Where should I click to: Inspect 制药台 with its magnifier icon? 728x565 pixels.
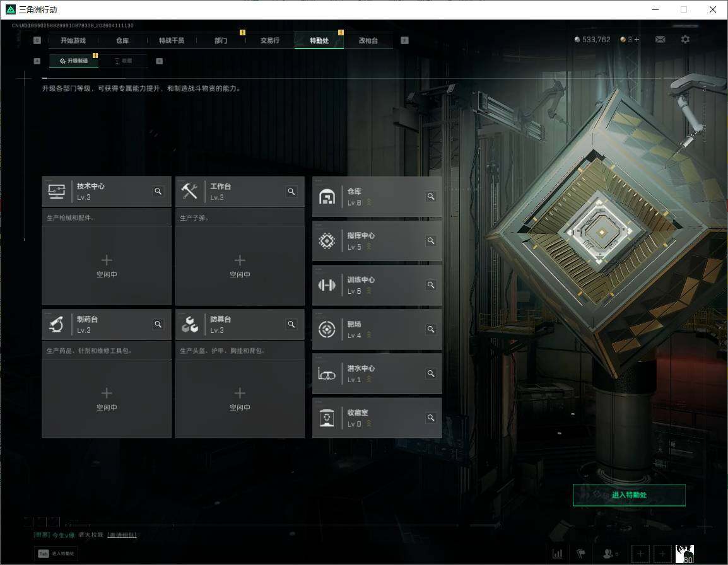(x=158, y=324)
